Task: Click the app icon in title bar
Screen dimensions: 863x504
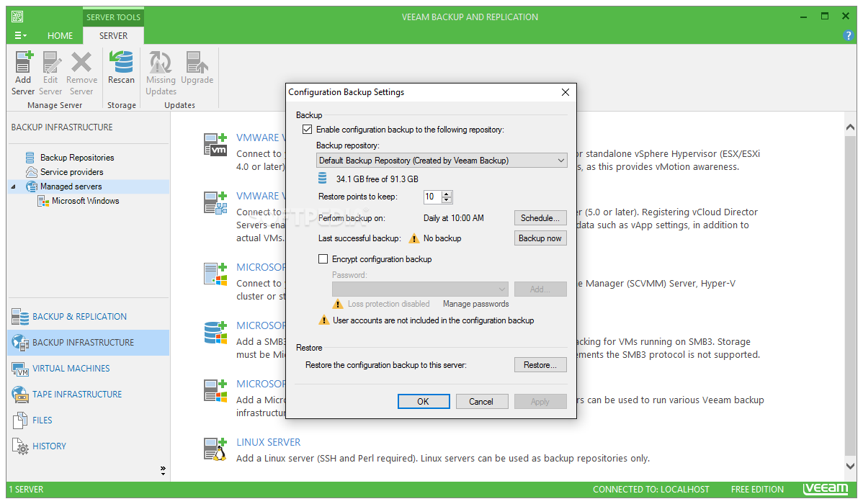Action: (17, 17)
